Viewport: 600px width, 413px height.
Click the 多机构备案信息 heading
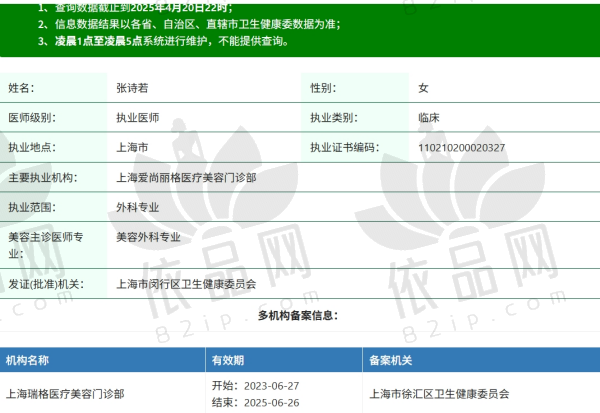(x=298, y=315)
